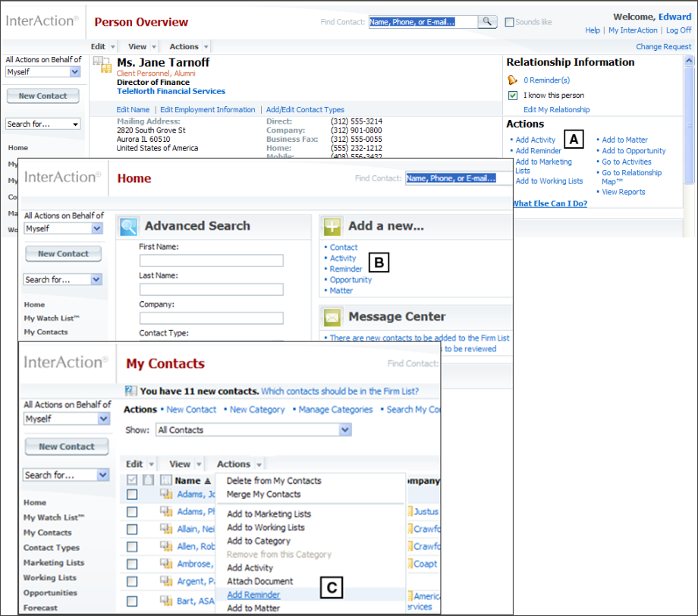Click the contact card icon beside Ms. Jane Tarnoff
Image resolution: width=698 pixels, height=616 pixels.
[102, 66]
